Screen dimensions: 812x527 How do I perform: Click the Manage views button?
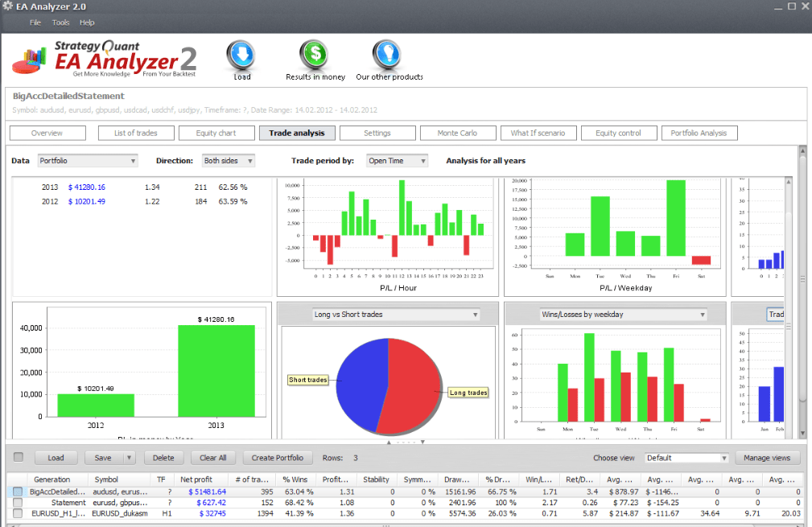coord(767,458)
